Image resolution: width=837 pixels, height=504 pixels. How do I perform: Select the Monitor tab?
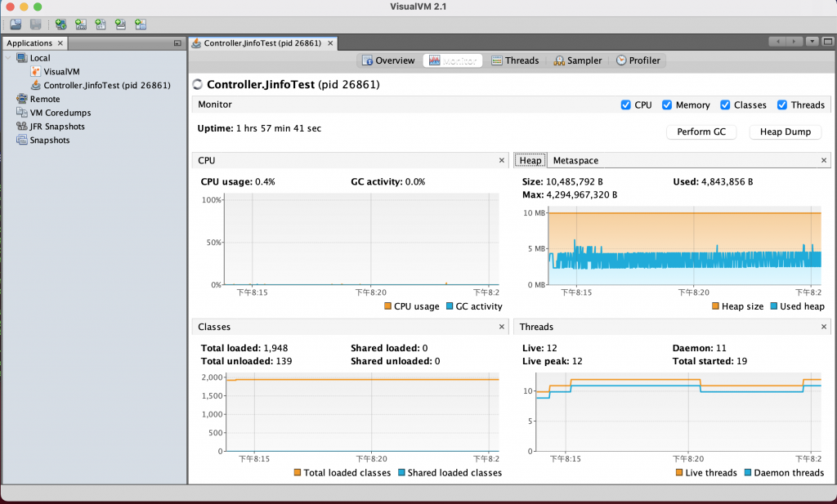pyautogui.click(x=453, y=60)
